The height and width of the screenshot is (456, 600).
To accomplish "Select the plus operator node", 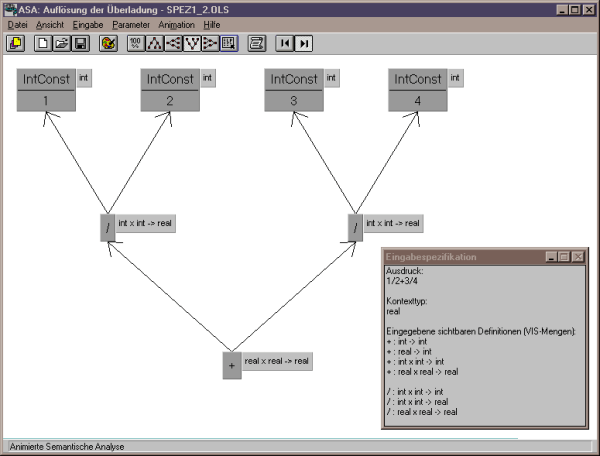I will coord(232,365).
